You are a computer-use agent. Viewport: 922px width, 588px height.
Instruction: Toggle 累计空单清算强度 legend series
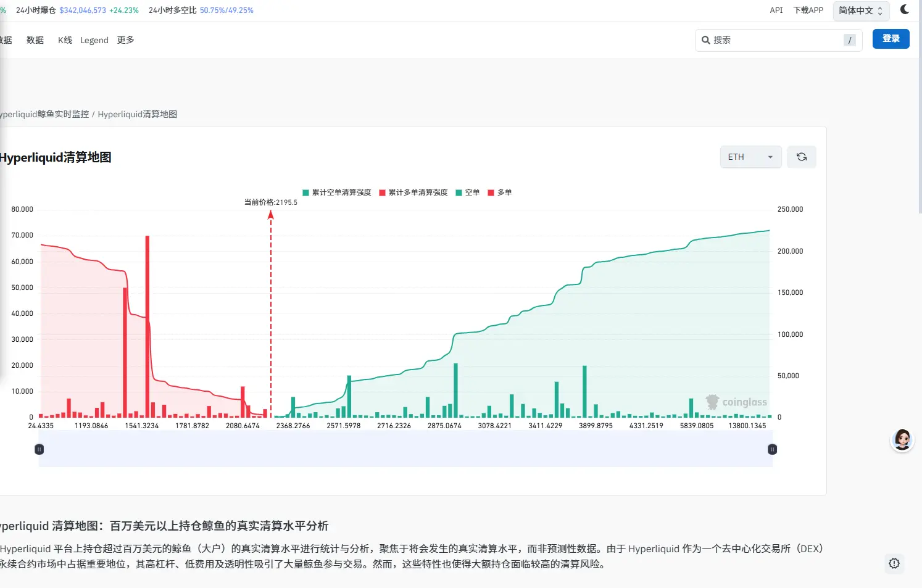pos(337,193)
